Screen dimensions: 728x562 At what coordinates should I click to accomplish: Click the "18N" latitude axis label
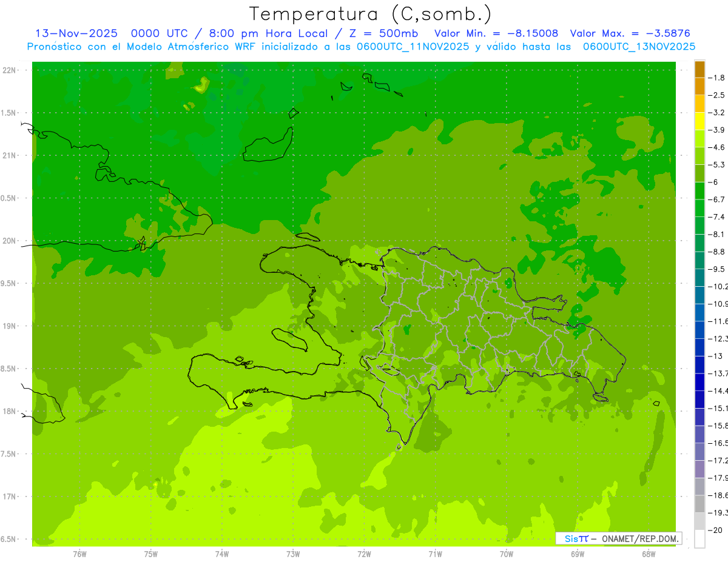point(10,411)
